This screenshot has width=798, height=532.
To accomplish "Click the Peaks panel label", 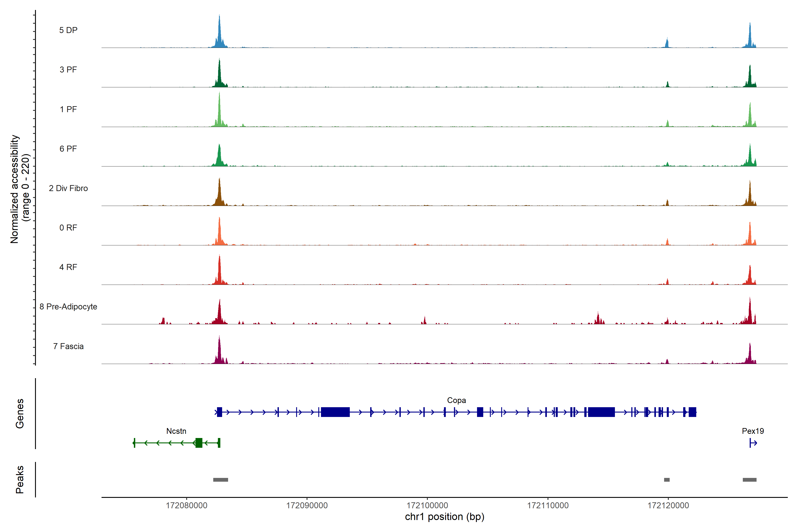I will (20, 479).
